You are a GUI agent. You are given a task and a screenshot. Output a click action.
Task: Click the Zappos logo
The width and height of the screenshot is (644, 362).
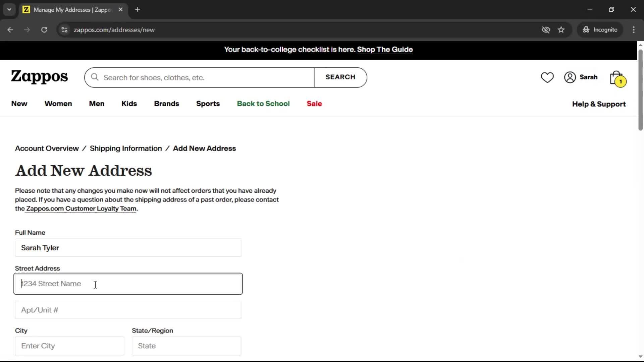(39, 77)
